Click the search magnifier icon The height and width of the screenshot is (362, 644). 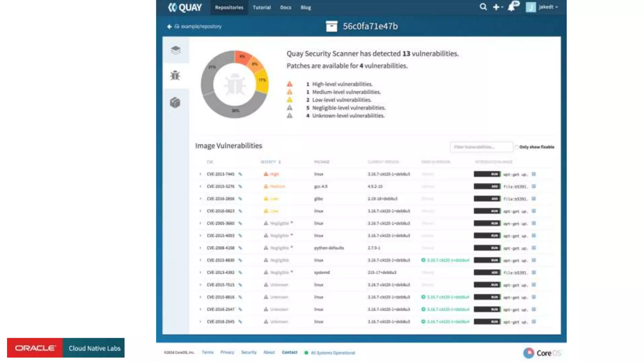click(x=483, y=7)
